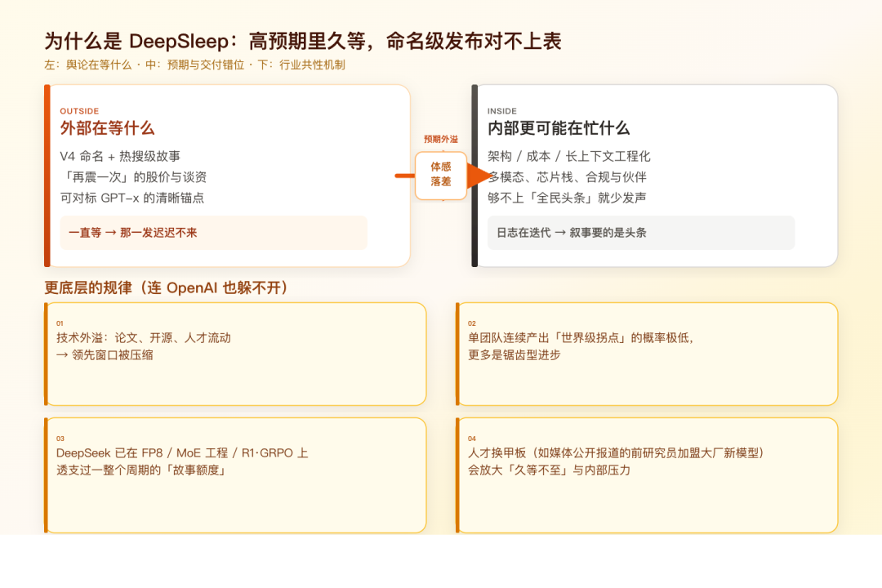Click the line V4 命名 + 热搜级故事

click(120, 156)
